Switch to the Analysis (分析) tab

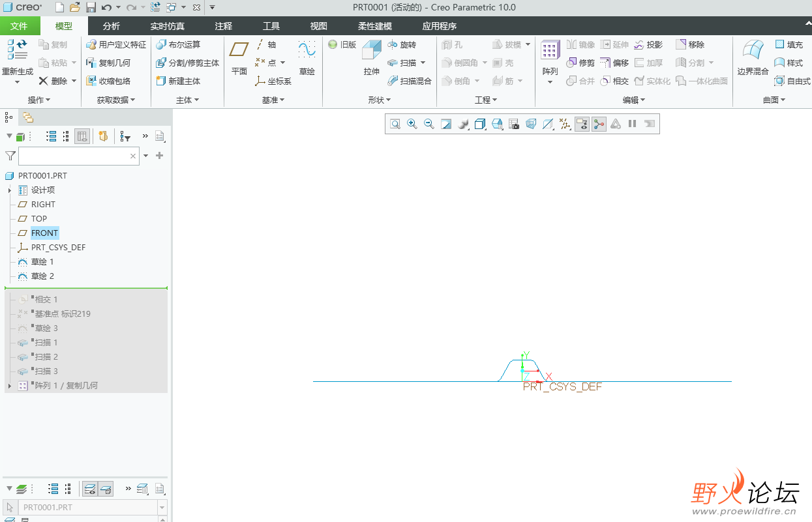[112, 26]
